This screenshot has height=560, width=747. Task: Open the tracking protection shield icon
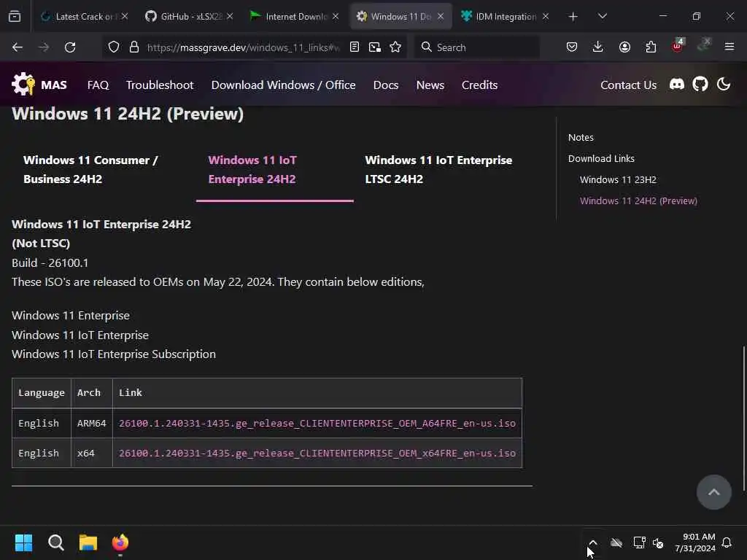pyautogui.click(x=113, y=47)
